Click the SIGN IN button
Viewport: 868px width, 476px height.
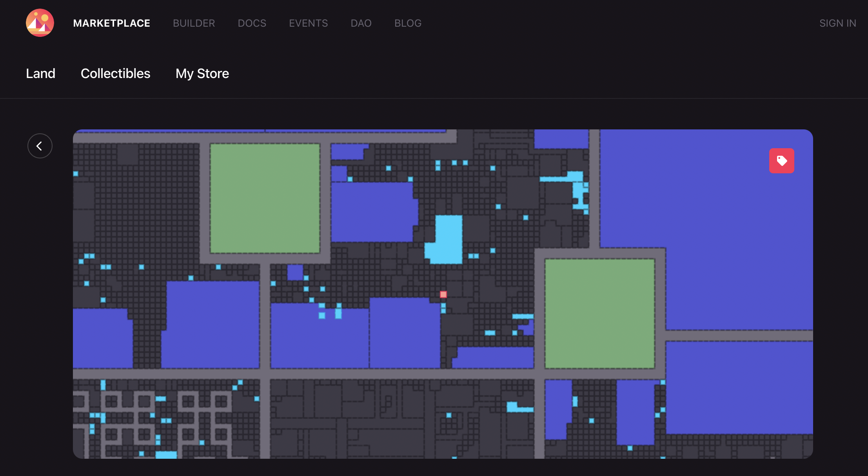(838, 22)
